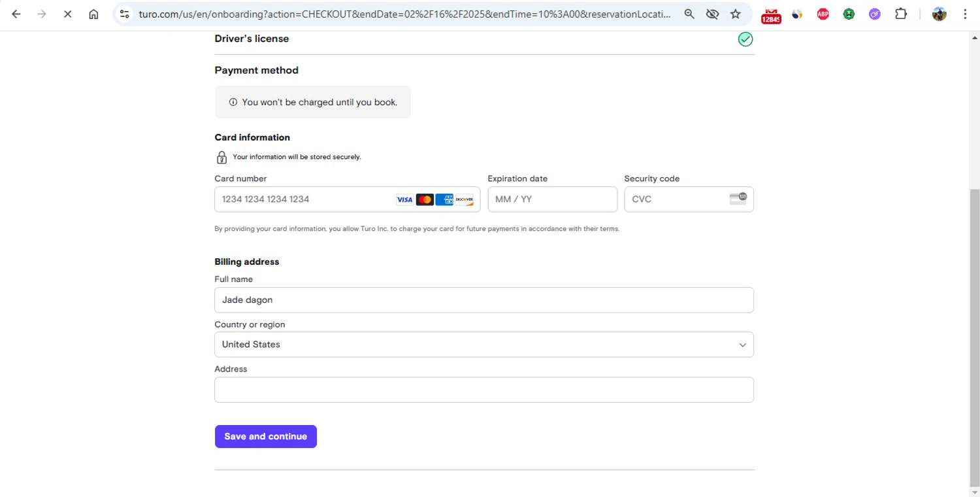
Task: Click the Save and continue button
Action: pyautogui.click(x=265, y=436)
